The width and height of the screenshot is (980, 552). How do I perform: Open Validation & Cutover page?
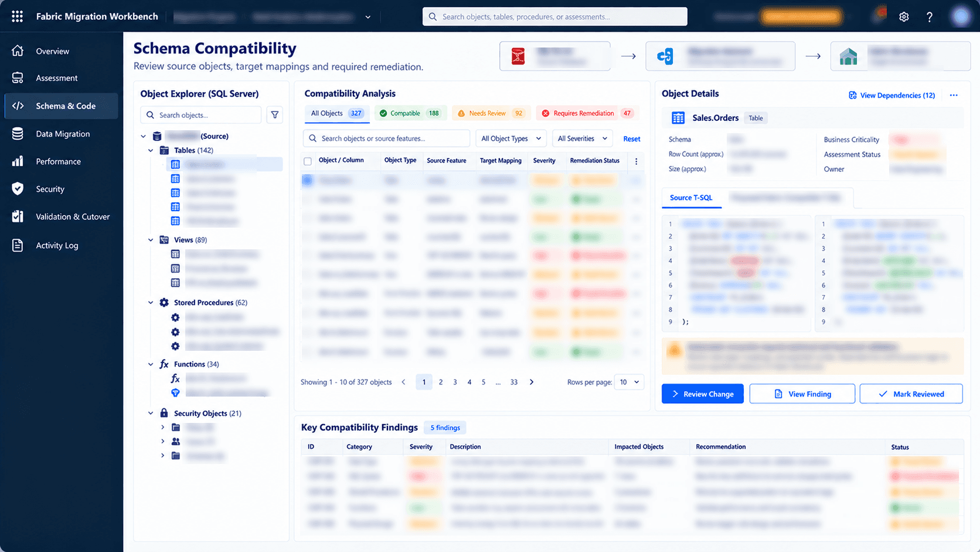coord(61,216)
